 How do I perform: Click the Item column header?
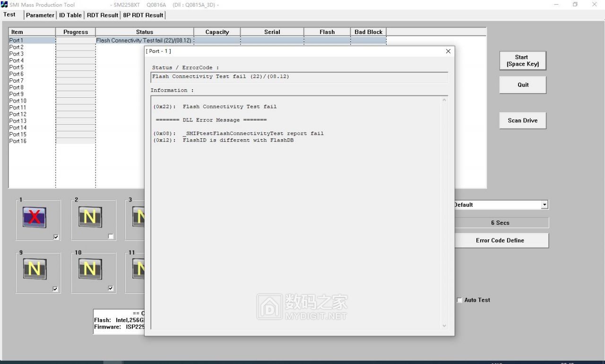pos(32,32)
